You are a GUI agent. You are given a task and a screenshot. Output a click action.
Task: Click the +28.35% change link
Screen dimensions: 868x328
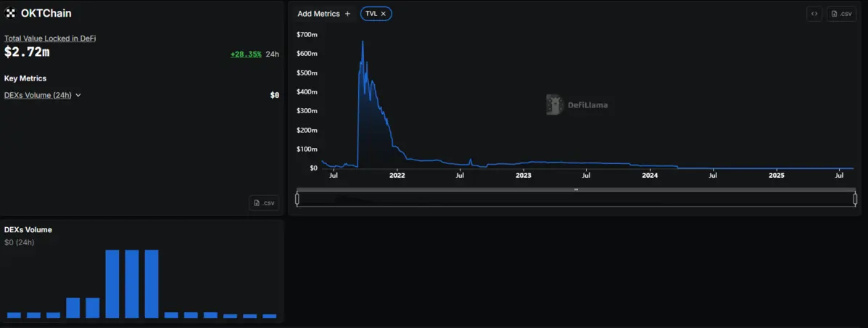click(x=246, y=54)
